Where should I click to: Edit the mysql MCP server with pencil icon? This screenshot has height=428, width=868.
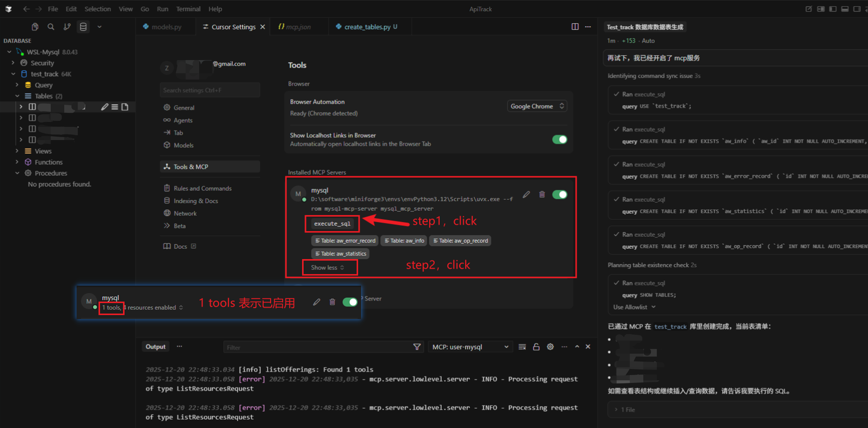click(x=526, y=194)
